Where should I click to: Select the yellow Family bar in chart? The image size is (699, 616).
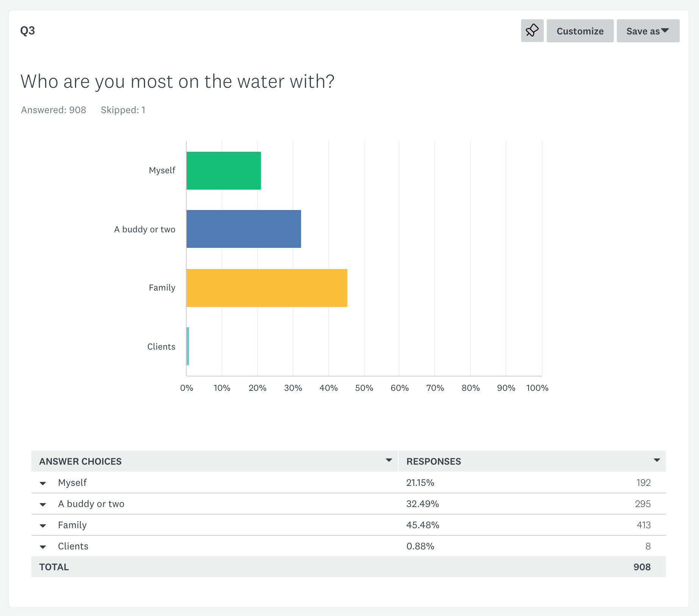(x=267, y=288)
